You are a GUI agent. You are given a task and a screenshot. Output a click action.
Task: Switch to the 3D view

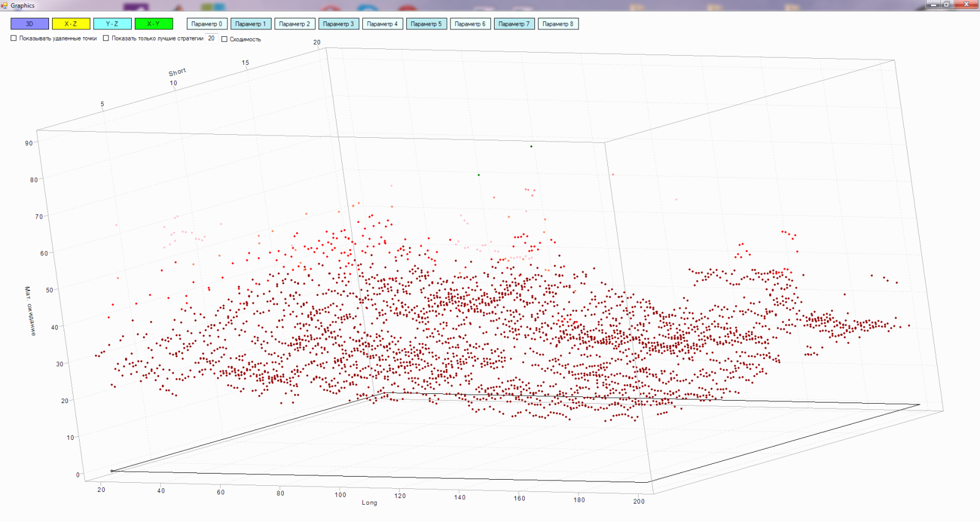[x=29, y=24]
